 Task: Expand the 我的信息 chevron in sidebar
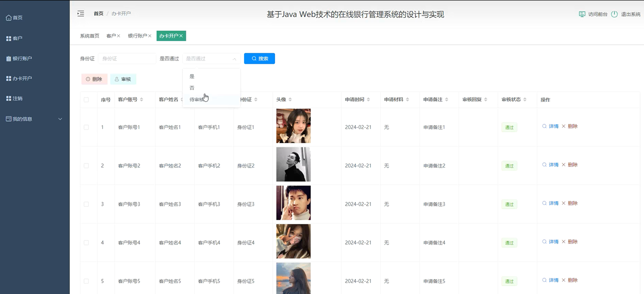60,119
